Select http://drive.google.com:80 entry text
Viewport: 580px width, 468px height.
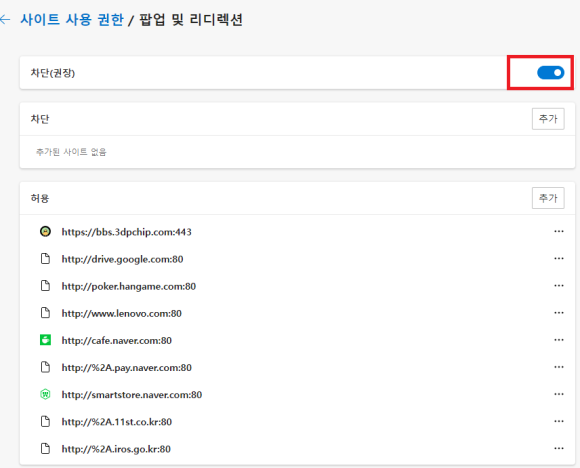click(x=122, y=259)
